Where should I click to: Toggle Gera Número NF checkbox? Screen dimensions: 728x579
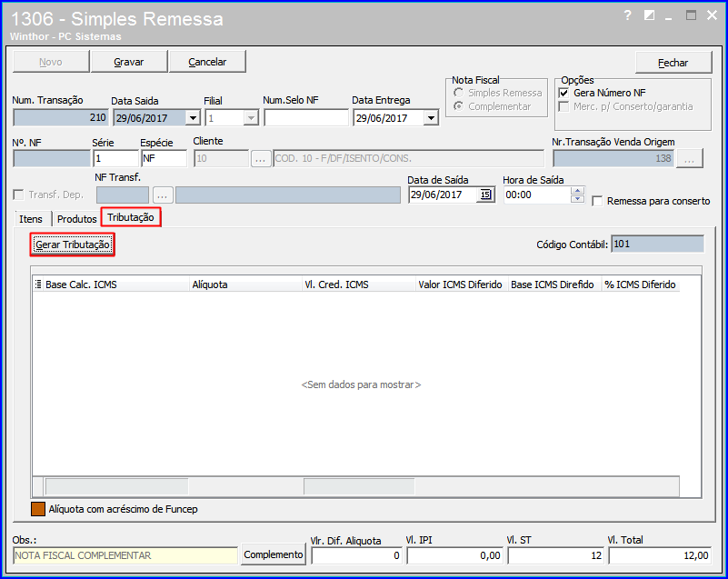[x=563, y=93]
